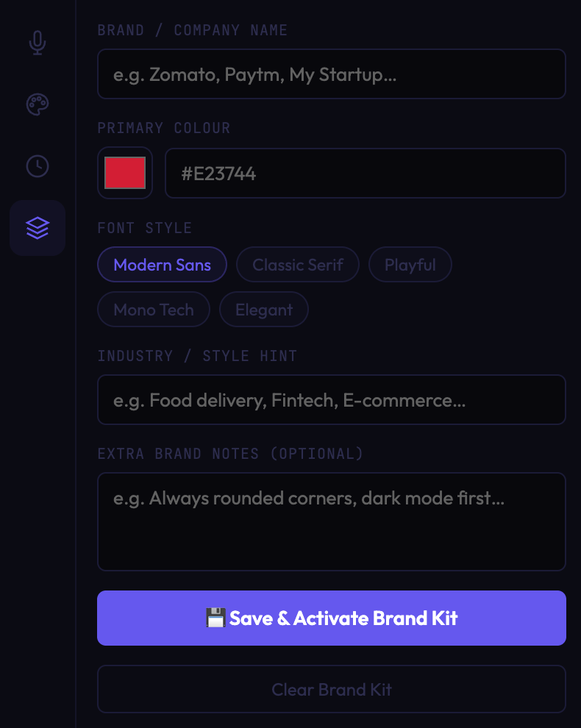Screen dimensions: 581x728
Task: Click into the Extra Brand Notes textarea
Action: (331, 521)
